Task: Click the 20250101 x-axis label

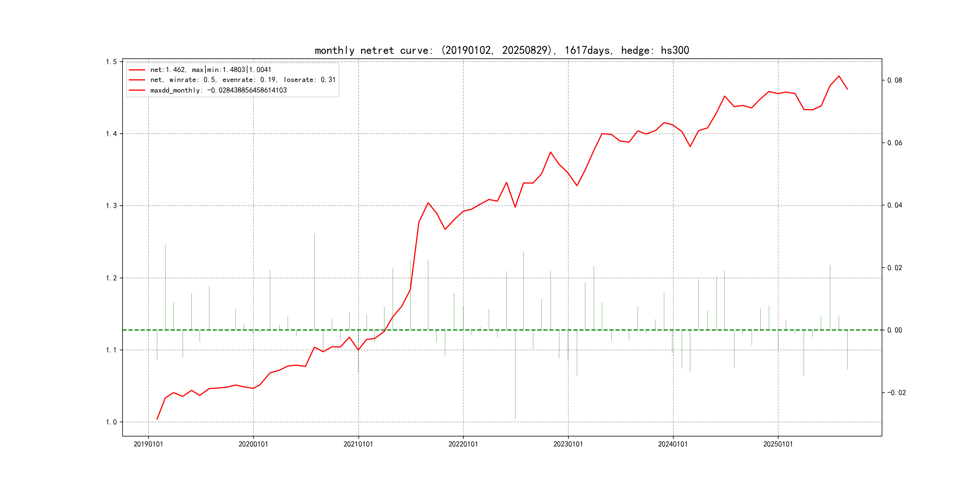Action: click(778, 444)
